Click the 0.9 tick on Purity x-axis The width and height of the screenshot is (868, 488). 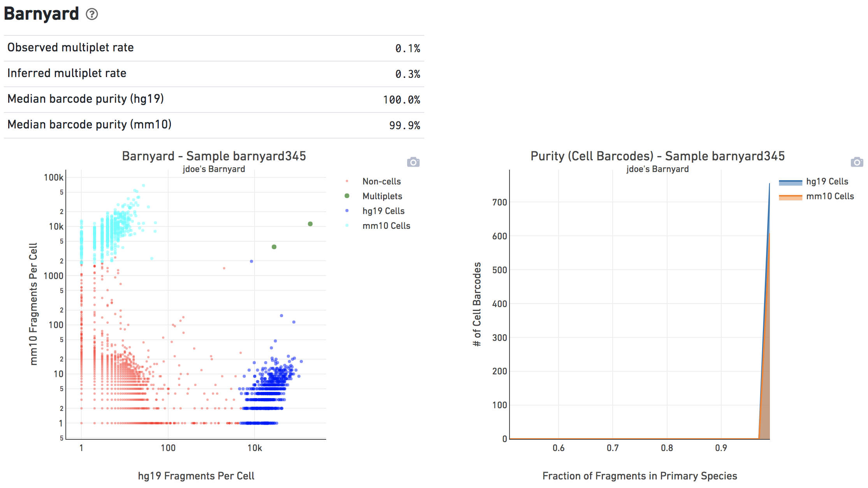(x=721, y=448)
